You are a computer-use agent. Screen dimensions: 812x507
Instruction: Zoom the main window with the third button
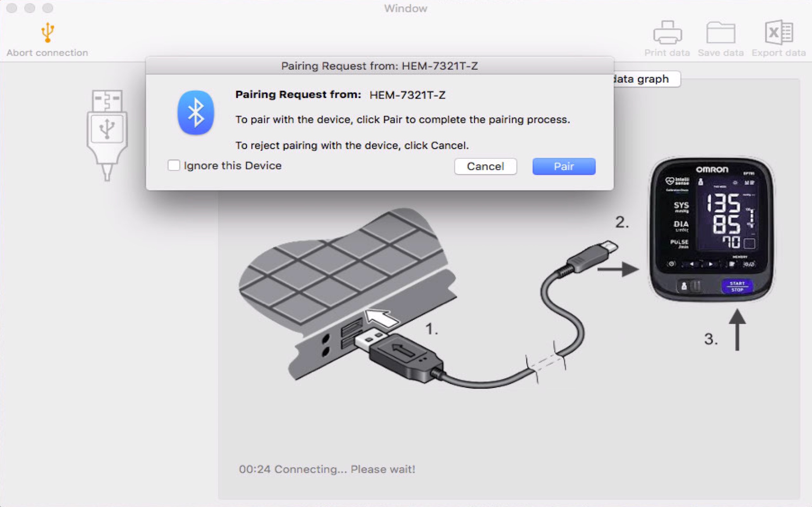coord(48,8)
